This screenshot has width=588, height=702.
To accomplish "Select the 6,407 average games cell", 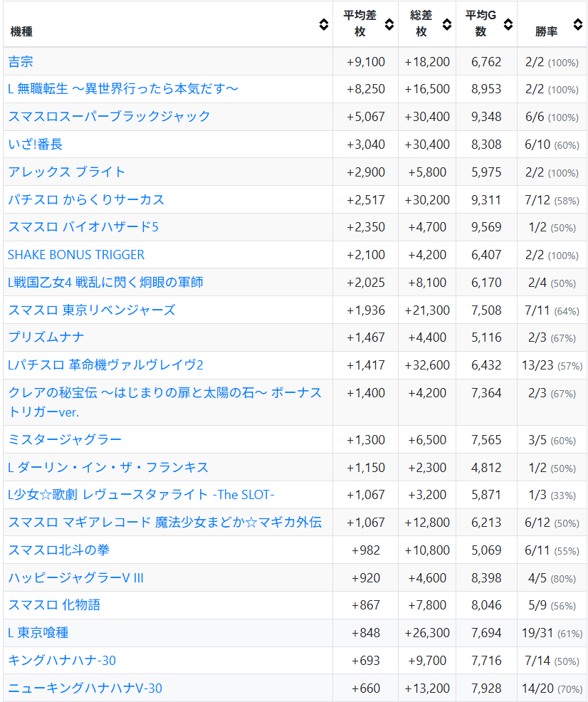I will [x=486, y=255].
